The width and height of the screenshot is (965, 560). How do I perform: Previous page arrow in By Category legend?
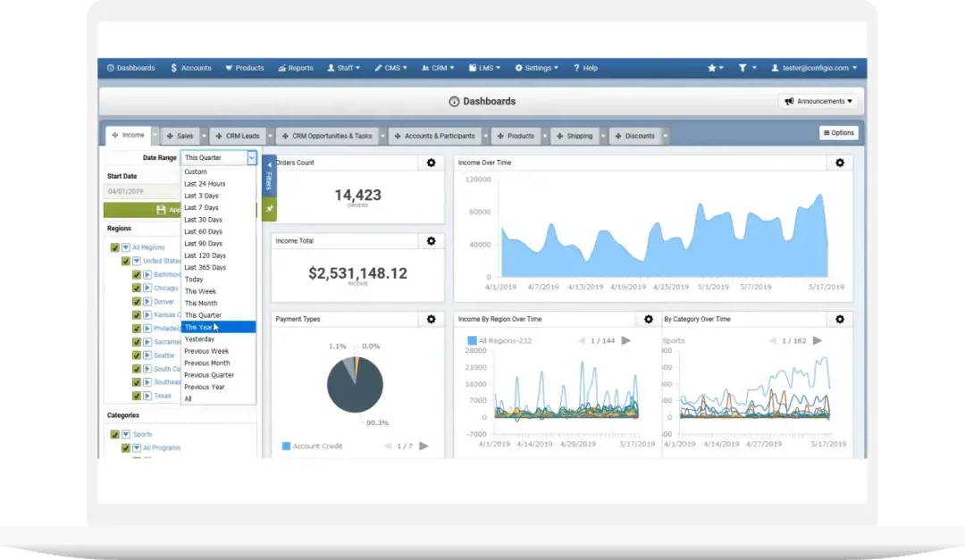click(x=773, y=341)
